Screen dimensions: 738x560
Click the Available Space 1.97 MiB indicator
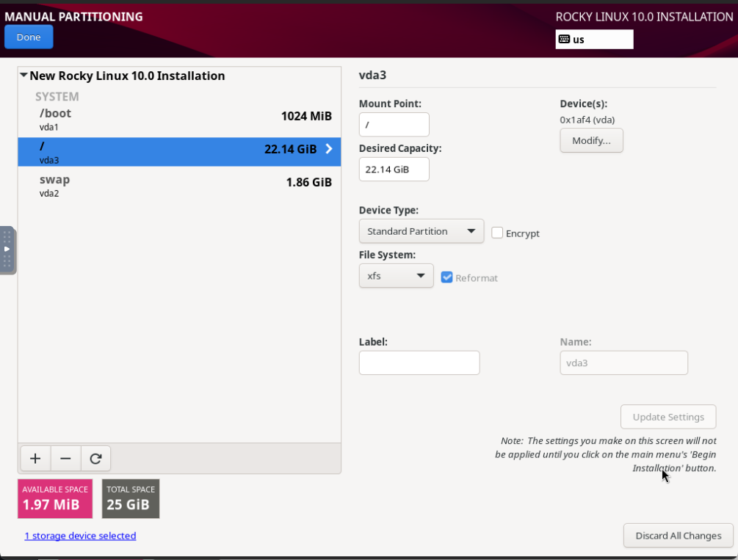pos(55,499)
